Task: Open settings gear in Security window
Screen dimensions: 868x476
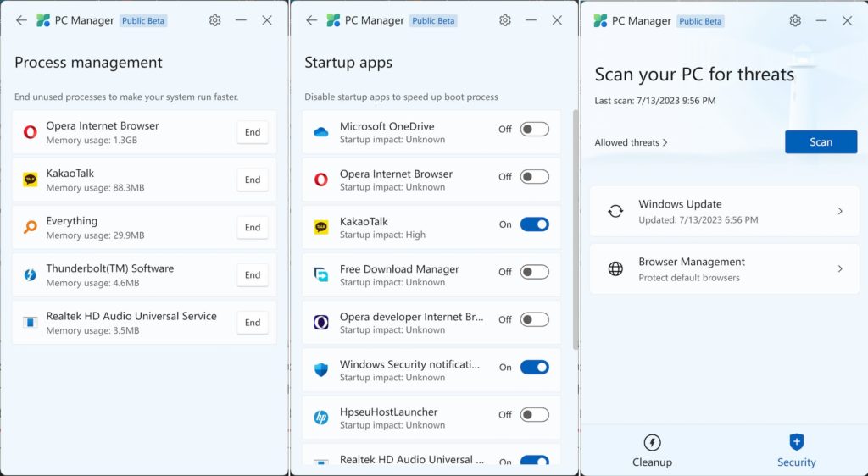Action: (795, 21)
